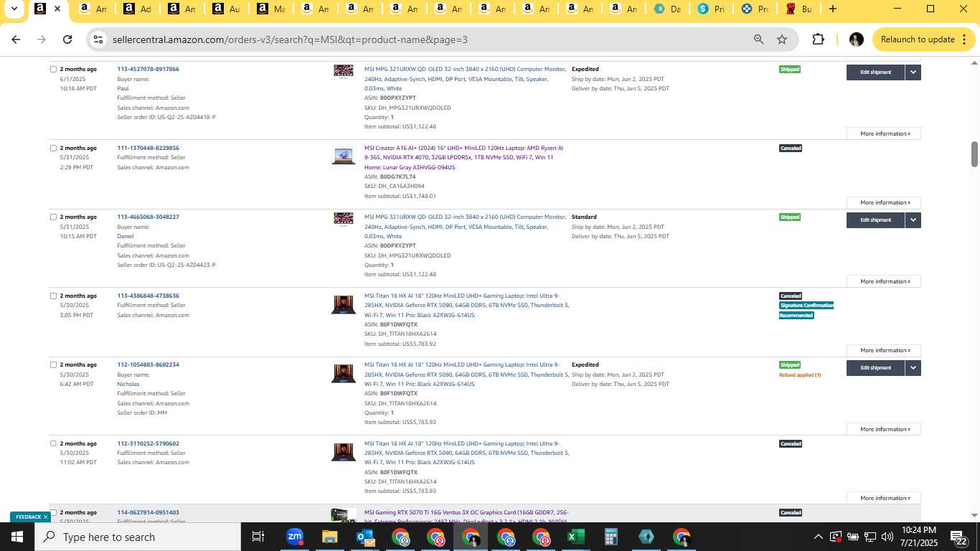Screen dimensions: 980x551
Task: Reload the Seller Central page
Action: click(x=67, y=39)
